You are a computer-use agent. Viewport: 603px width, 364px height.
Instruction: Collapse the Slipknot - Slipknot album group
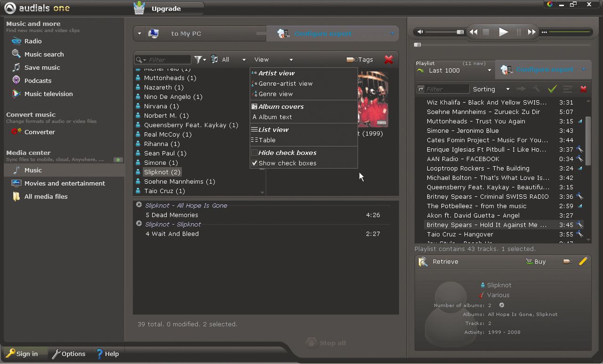point(139,224)
